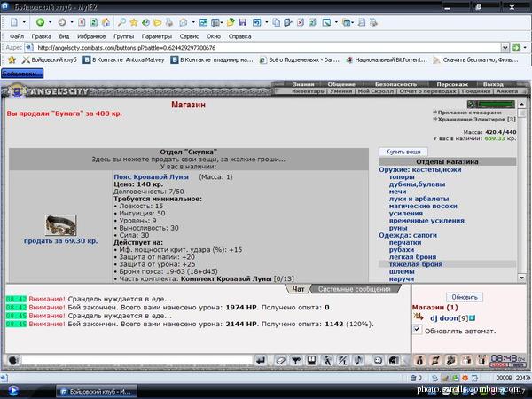
Task: Click the Выход game menu item
Action: [x=493, y=84]
